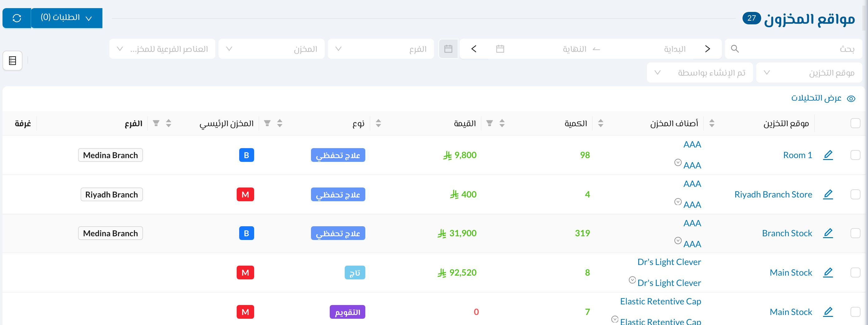The height and width of the screenshot is (325, 868).
Task: Open العناصر الفرعية للمخزن dropdown
Action: tap(162, 49)
